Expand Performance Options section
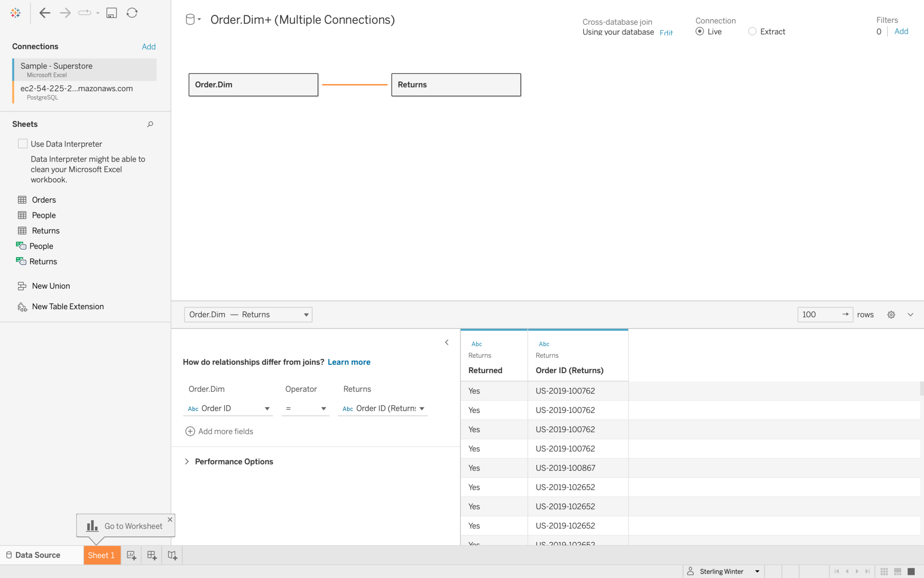Viewport: 924px width, 578px height. click(187, 461)
